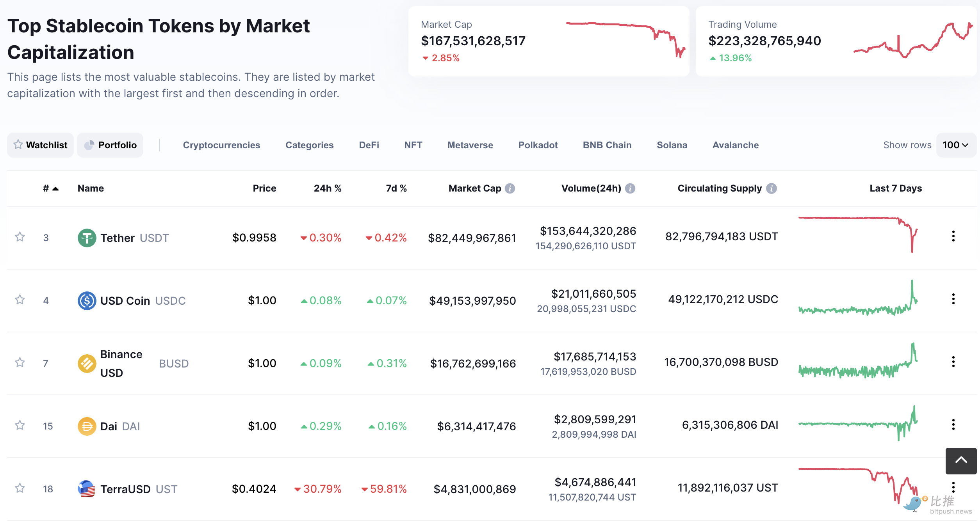This screenshot has width=980, height=522.
Task: Select TerraUSD 24h change 30.79%
Action: [x=318, y=489]
